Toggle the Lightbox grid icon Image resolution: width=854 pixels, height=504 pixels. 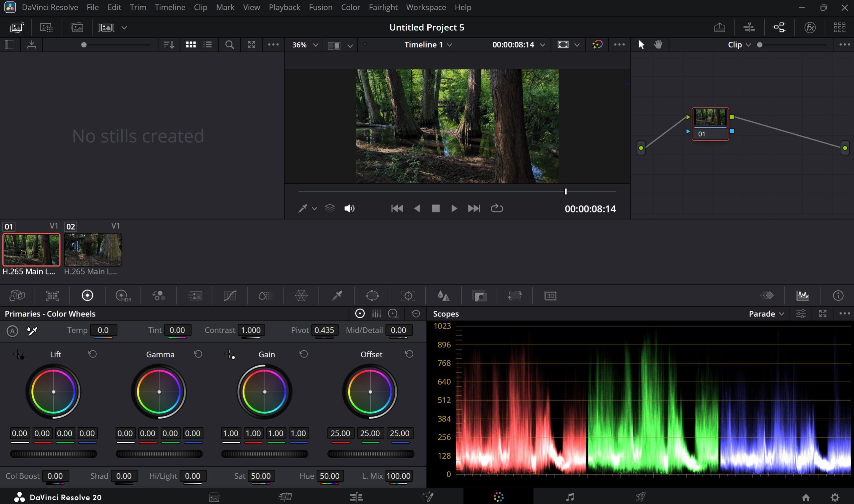point(839,27)
